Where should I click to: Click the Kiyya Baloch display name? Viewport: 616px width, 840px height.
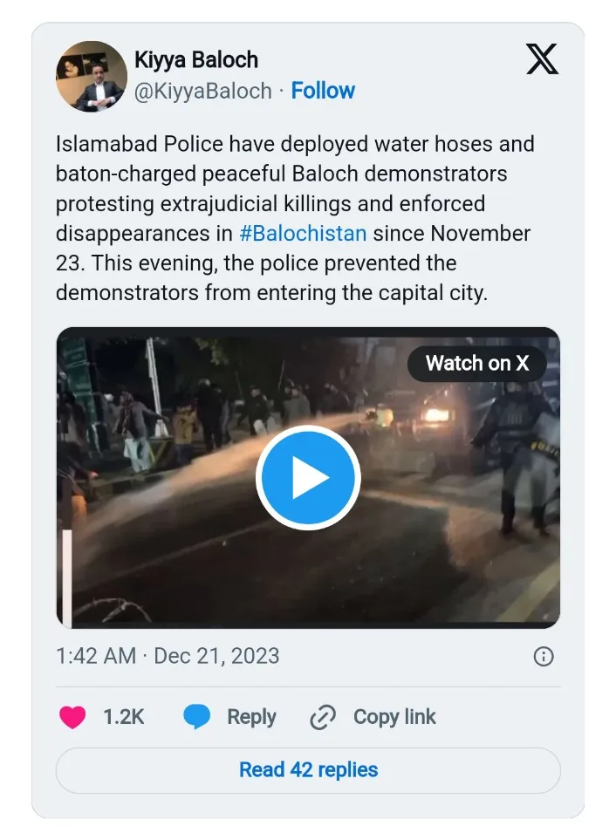[196, 60]
